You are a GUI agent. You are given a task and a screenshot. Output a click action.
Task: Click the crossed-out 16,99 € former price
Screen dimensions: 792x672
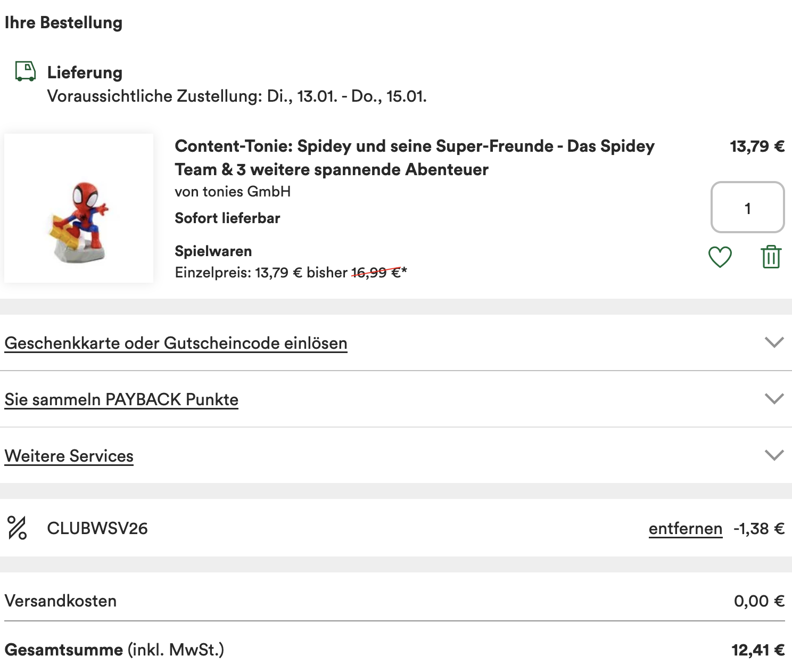[x=376, y=273]
